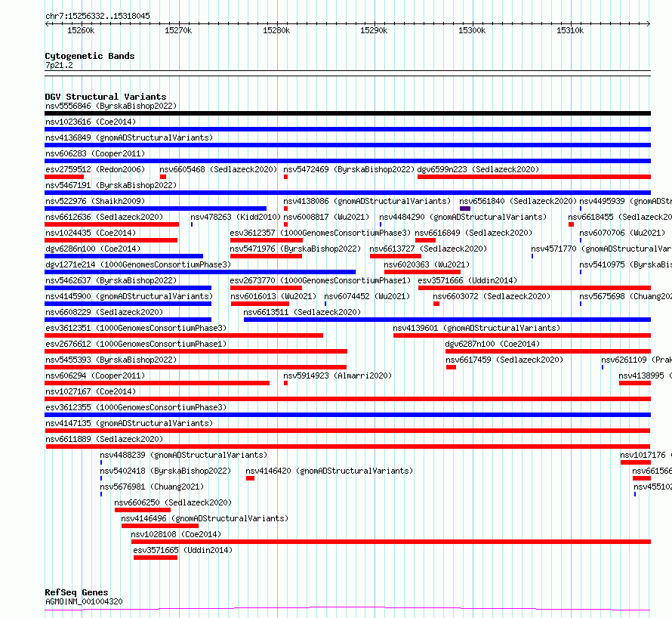The image size is (672, 618).
Task: Select nsv6070706 (Wu2021) label
Action: click(x=622, y=233)
